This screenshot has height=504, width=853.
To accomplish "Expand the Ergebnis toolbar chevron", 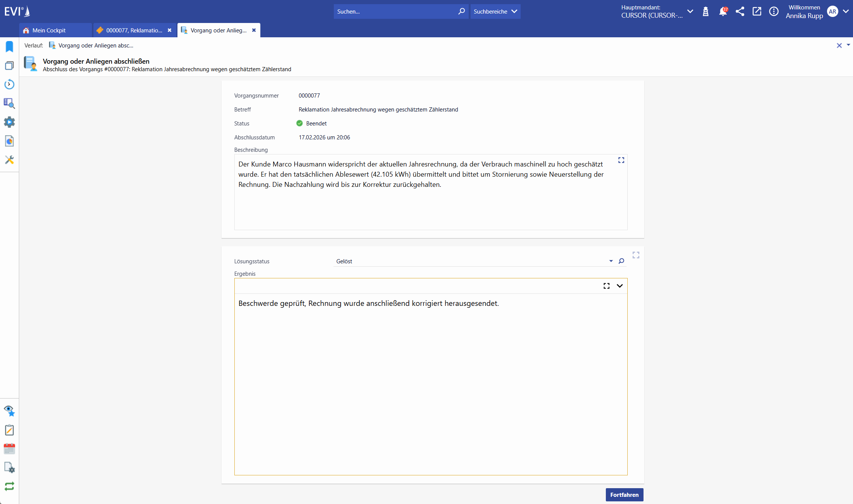I will [x=620, y=286].
